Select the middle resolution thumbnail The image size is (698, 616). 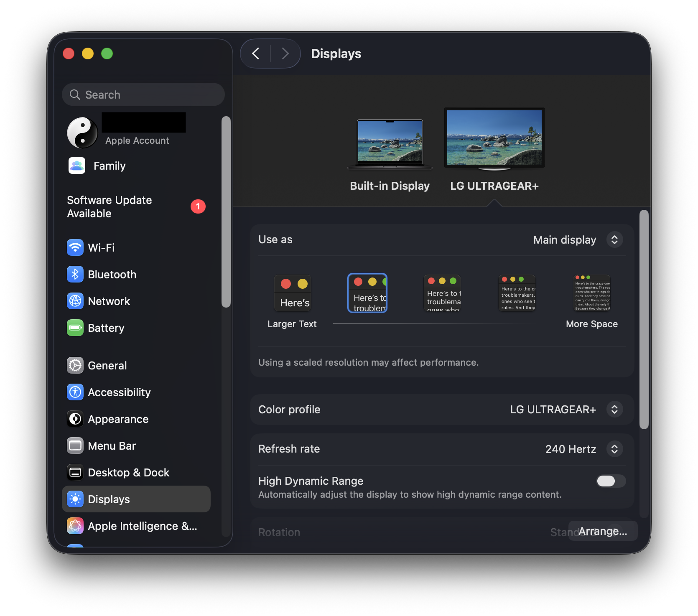(442, 293)
